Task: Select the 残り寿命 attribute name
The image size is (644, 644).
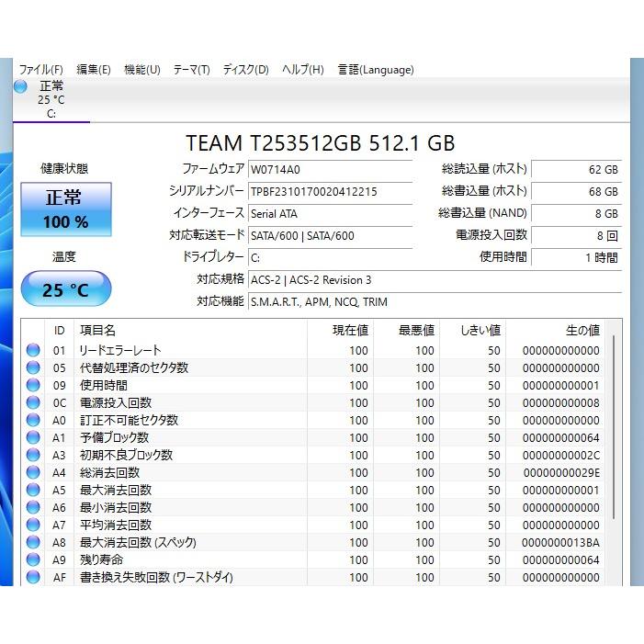Action: pos(101,559)
